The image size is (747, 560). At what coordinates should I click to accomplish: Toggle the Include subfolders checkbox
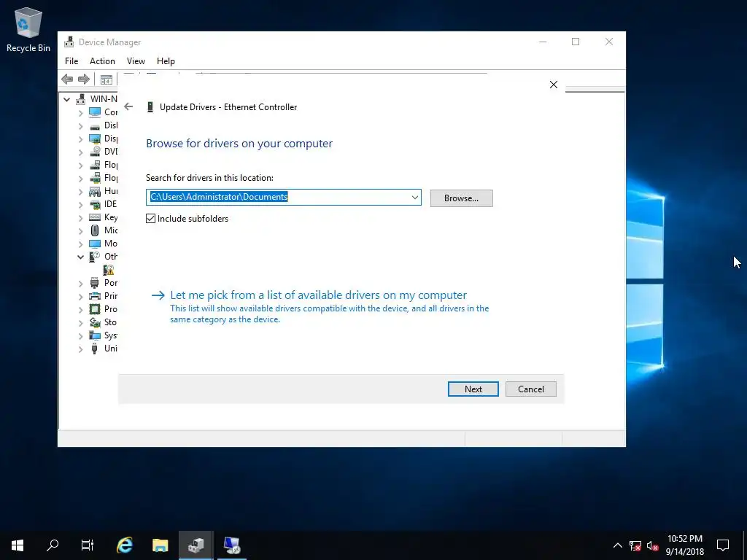pyautogui.click(x=150, y=219)
